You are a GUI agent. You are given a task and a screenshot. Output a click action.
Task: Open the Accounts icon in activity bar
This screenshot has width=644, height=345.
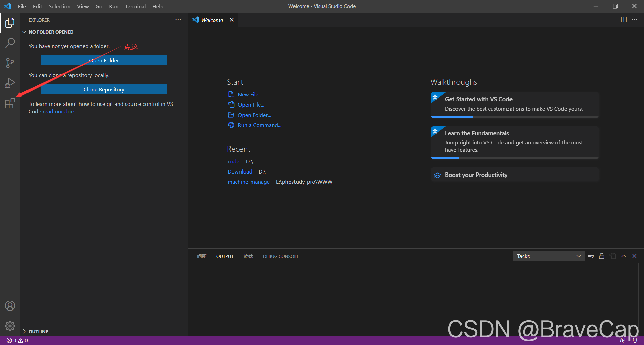[x=10, y=306]
